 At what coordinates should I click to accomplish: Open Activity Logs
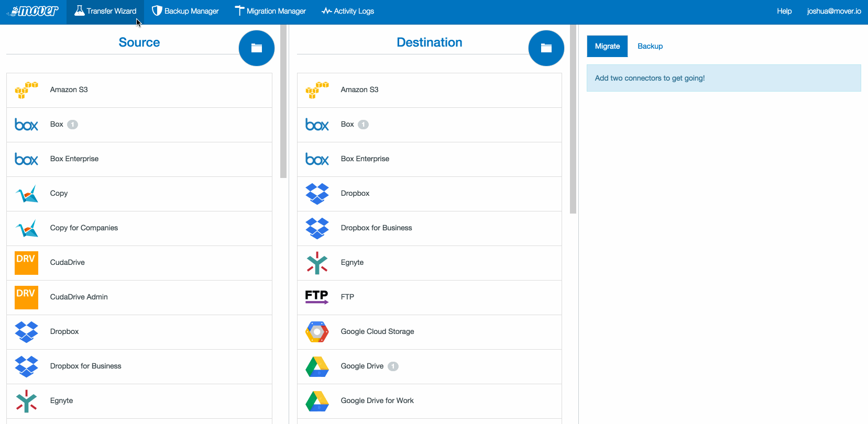(348, 11)
